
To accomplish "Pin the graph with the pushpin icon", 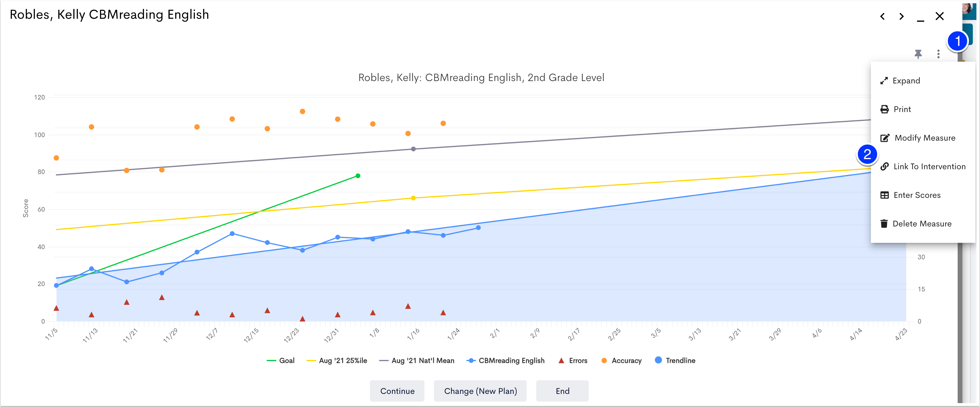I will tap(918, 54).
